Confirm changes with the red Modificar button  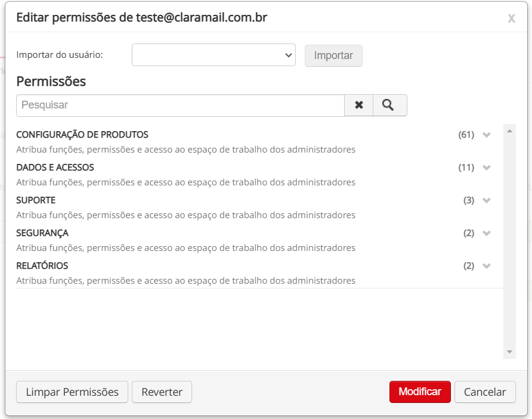pyautogui.click(x=420, y=392)
